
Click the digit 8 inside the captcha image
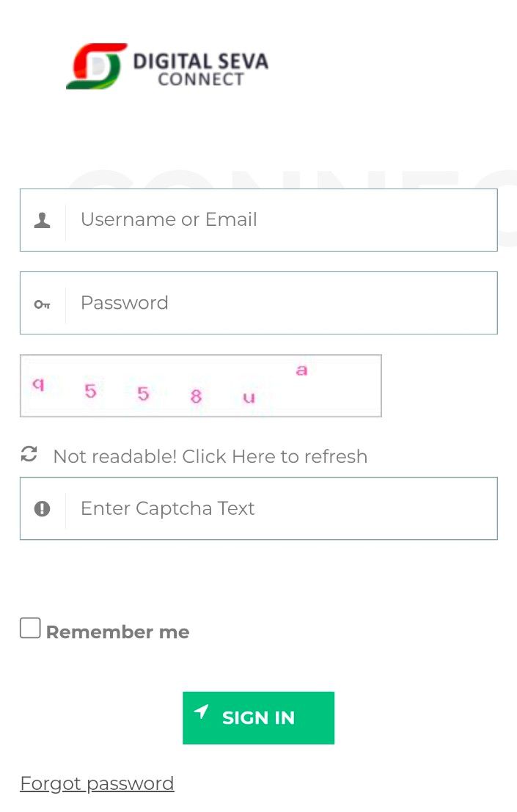(x=196, y=397)
